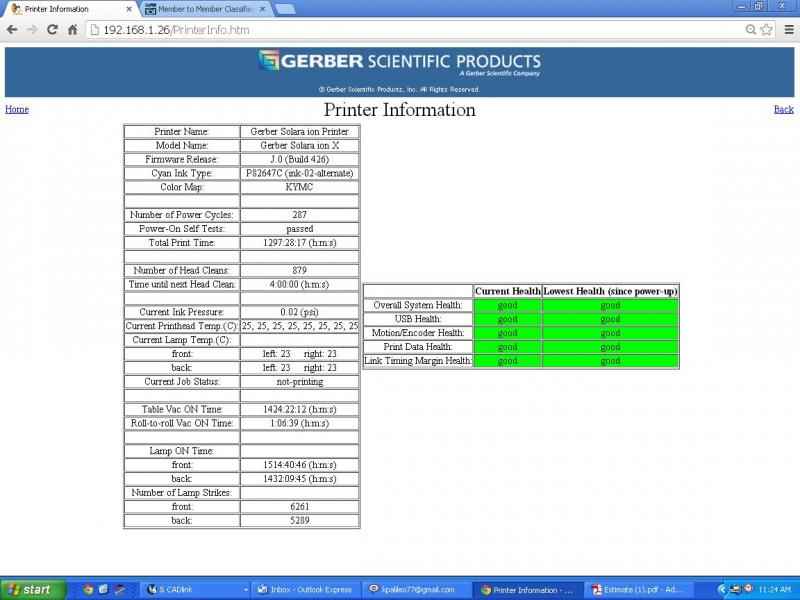Click the third quick launch icon
The width and height of the screenshot is (800, 600).
[119, 589]
